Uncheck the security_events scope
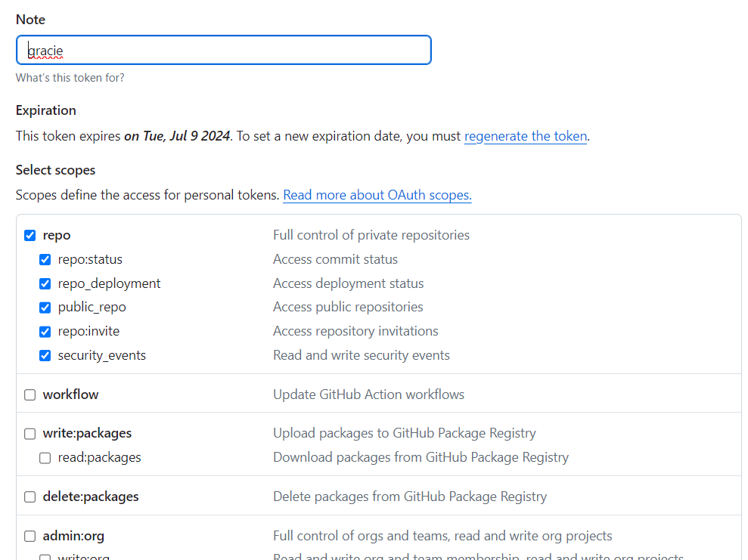Image resolution: width=748 pixels, height=560 pixels. click(x=45, y=355)
